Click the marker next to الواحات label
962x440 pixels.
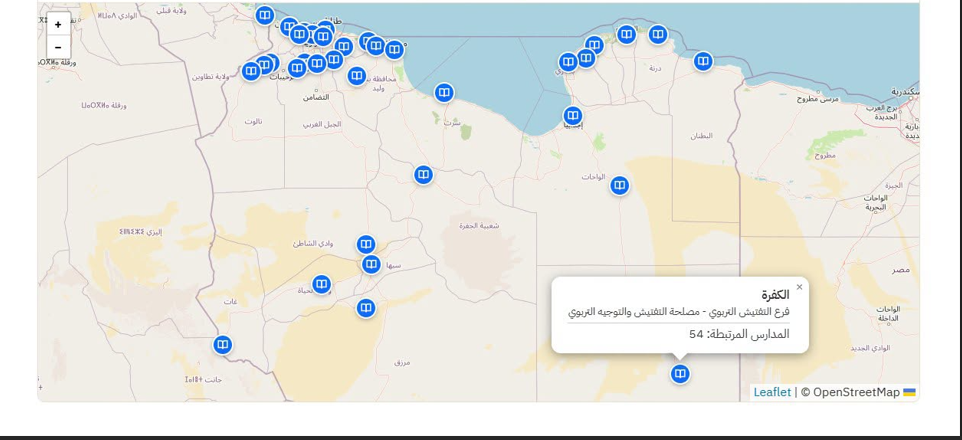pyautogui.click(x=620, y=185)
